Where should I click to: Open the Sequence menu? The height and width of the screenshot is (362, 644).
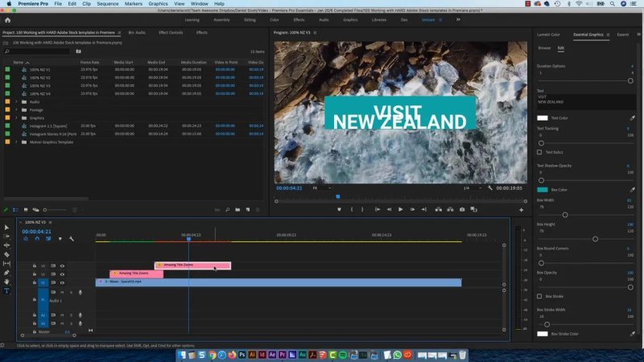click(108, 3)
